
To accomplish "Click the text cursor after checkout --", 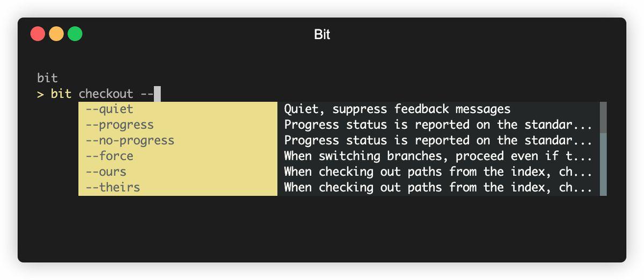I will tap(157, 94).
